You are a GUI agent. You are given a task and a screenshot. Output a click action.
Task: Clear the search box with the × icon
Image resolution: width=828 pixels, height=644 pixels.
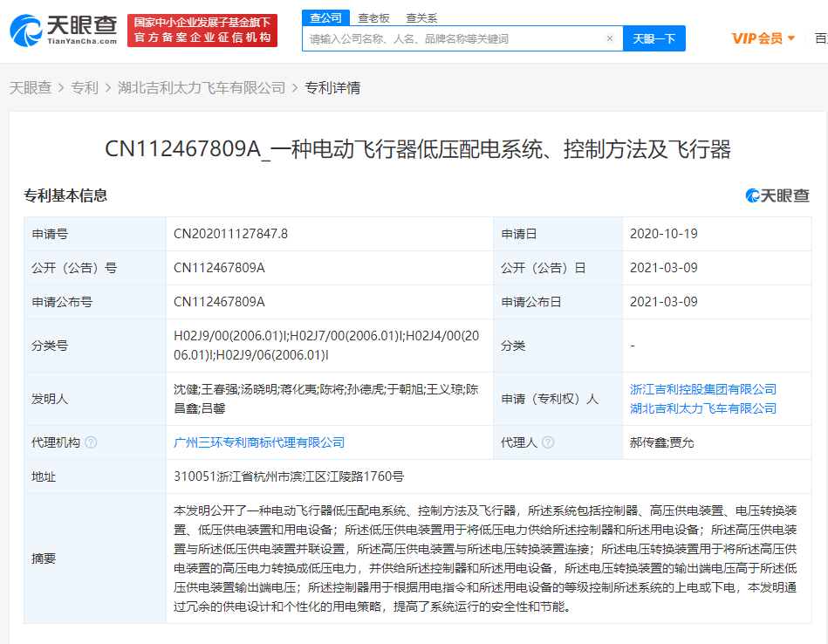(609, 38)
